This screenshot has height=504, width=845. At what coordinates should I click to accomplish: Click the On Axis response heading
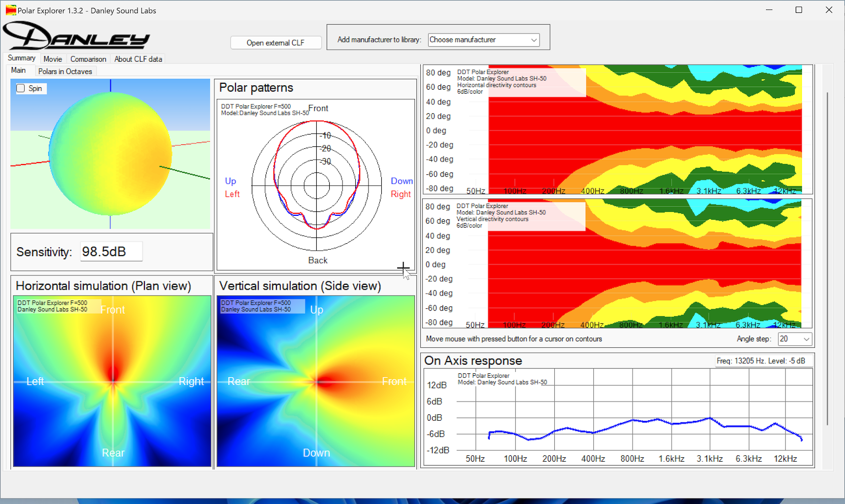[x=473, y=361]
